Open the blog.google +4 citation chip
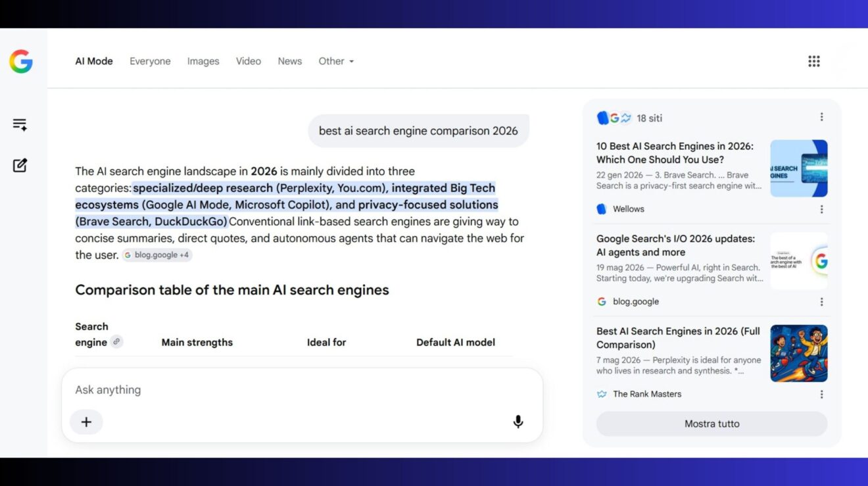868x486 pixels. pyautogui.click(x=157, y=255)
